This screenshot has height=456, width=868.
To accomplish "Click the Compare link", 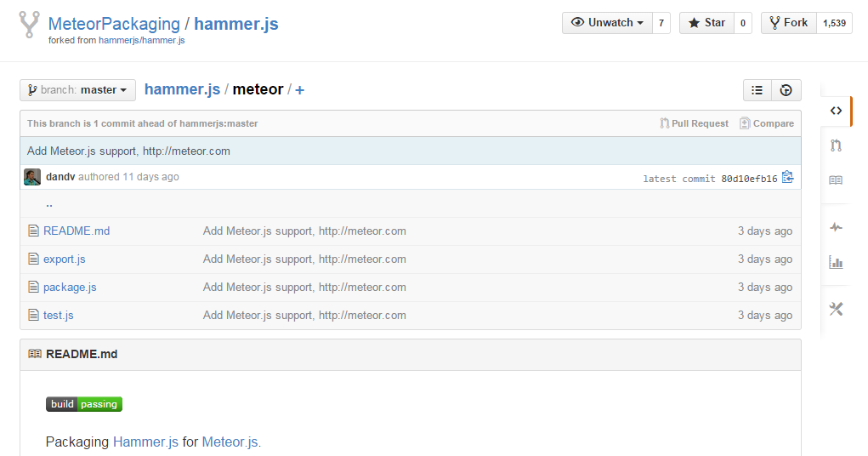I will coord(767,123).
